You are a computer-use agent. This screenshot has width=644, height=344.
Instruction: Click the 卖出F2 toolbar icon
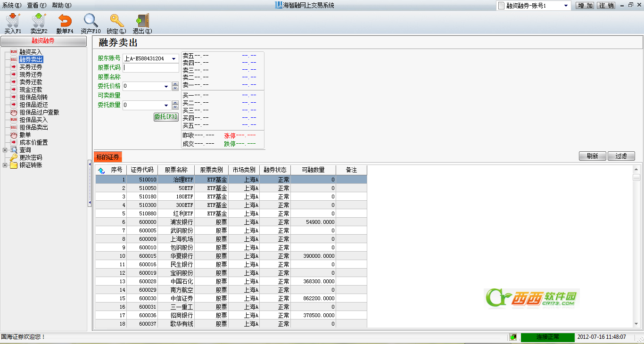[x=39, y=23]
